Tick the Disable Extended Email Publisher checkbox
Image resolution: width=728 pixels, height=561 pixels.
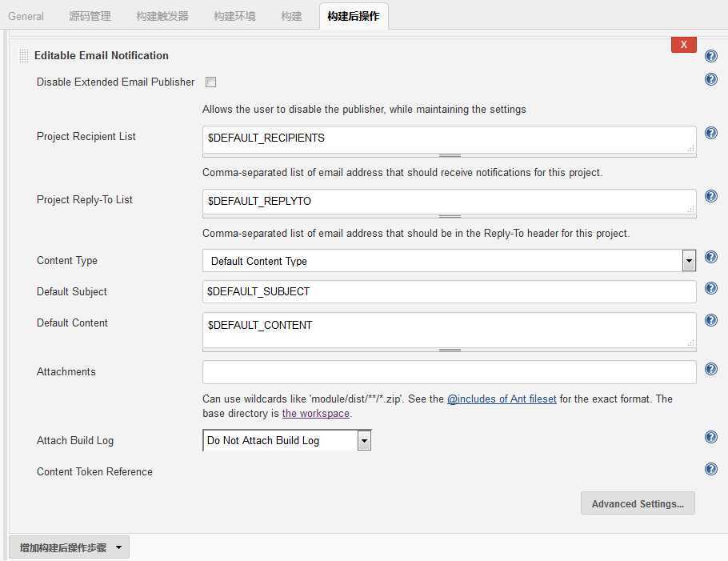click(210, 82)
